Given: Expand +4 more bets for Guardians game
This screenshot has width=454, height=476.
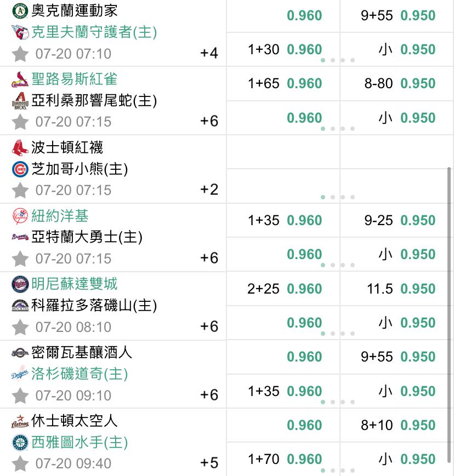Looking at the screenshot, I should coord(209,53).
